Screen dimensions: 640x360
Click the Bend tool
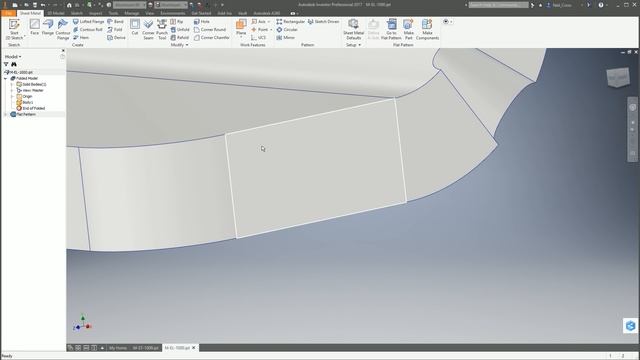click(115, 21)
